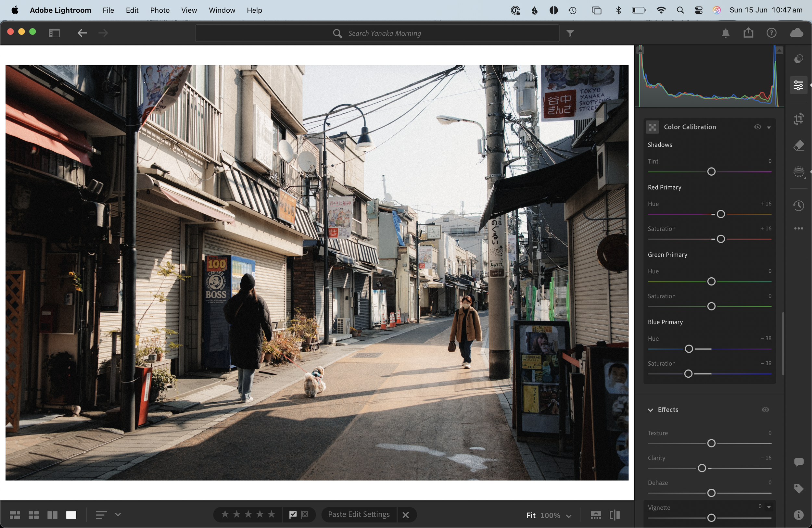Open the Photo menu
Viewport: 812px width, 528px height.
pyautogui.click(x=160, y=10)
